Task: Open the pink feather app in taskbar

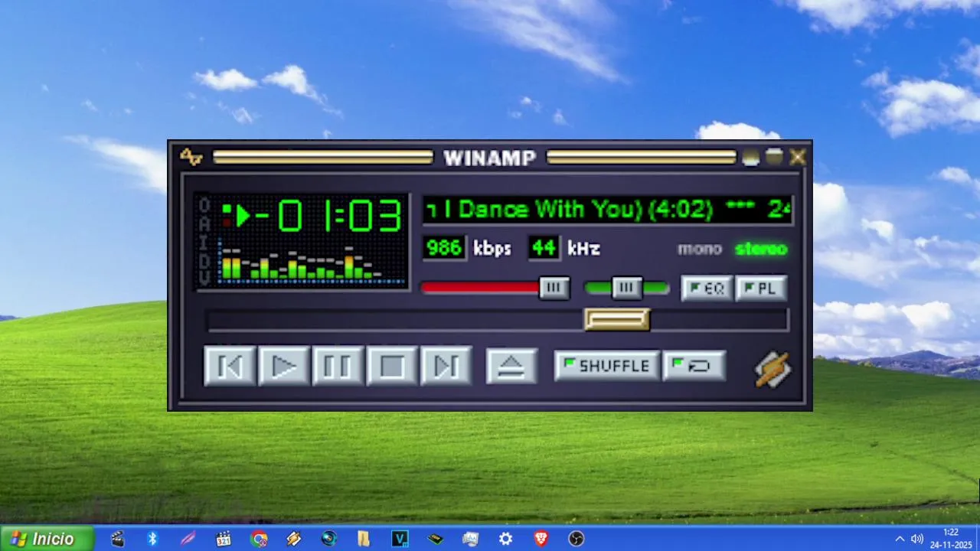Action: 188,539
